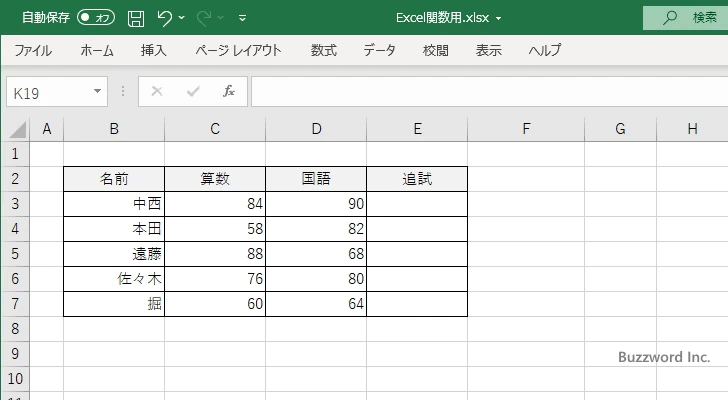Click the formula bar Enter checkmark icon
The width and height of the screenshot is (728, 400).
(193, 91)
